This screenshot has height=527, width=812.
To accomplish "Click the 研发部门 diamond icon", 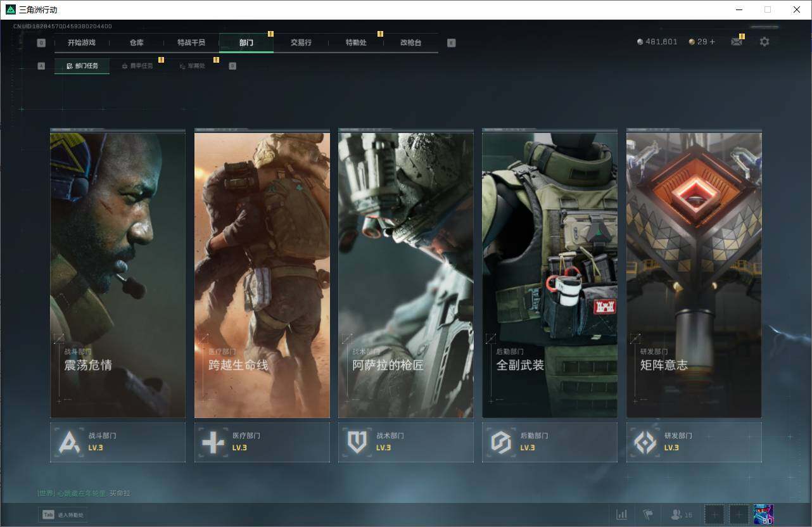I will [645, 442].
